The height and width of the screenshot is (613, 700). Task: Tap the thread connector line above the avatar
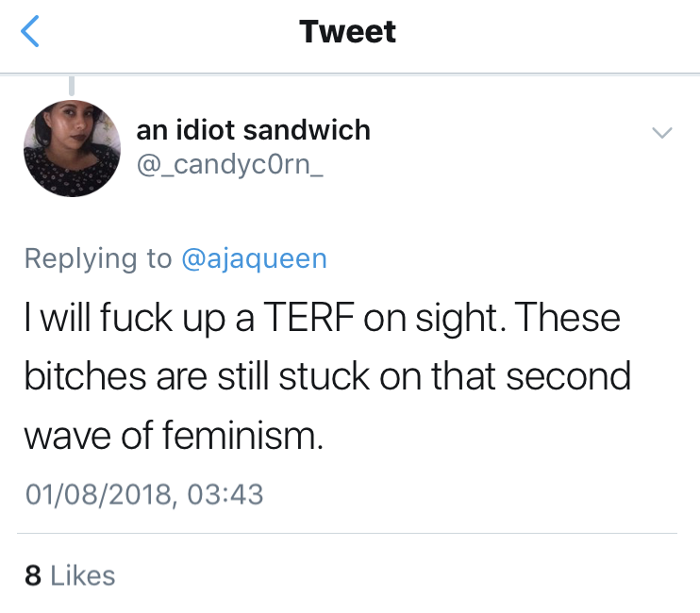[73, 85]
